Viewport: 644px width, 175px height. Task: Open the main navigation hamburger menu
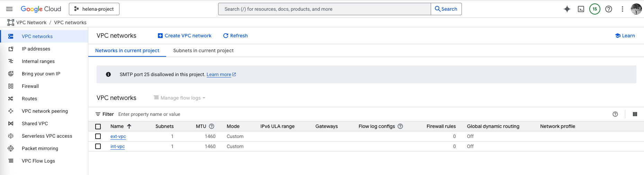[x=9, y=9]
